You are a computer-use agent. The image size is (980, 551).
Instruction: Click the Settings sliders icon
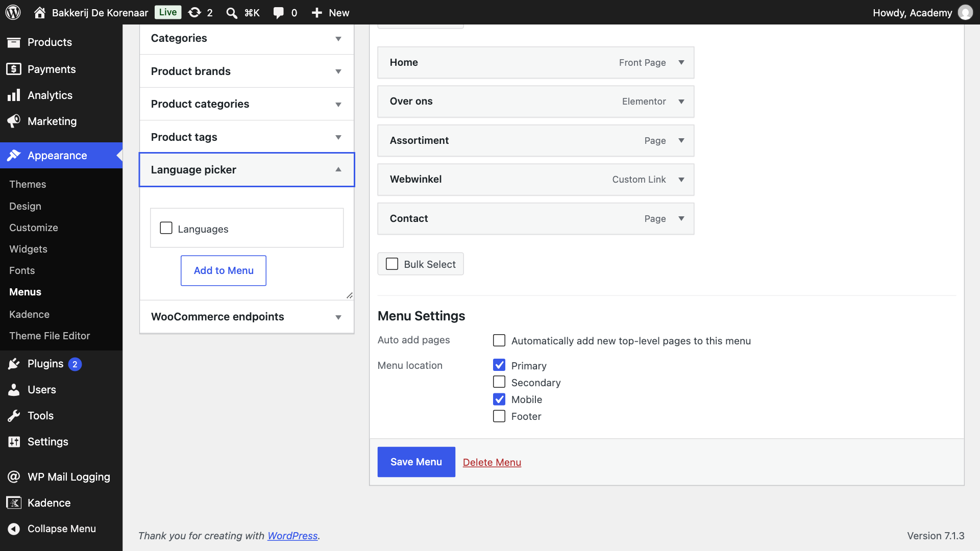click(x=14, y=441)
